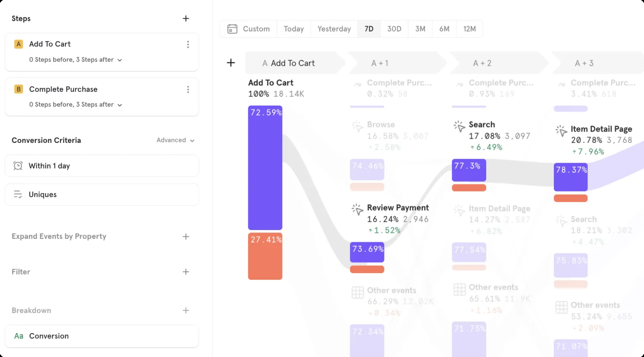
Task: Add an Expand Events by Property entry
Action: pos(186,237)
